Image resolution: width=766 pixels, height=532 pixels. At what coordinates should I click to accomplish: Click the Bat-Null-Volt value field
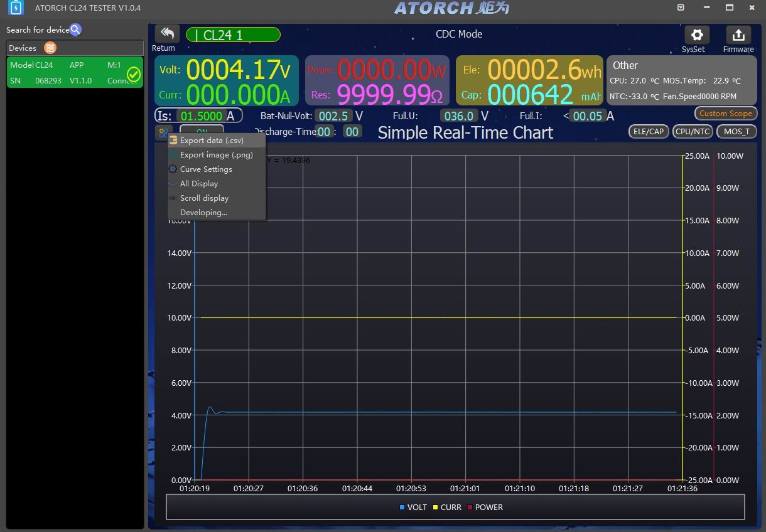click(333, 116)
